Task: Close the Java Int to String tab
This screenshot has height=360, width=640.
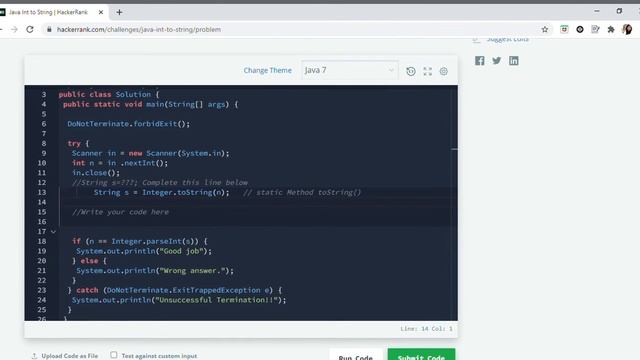Action: pos(101,12)
